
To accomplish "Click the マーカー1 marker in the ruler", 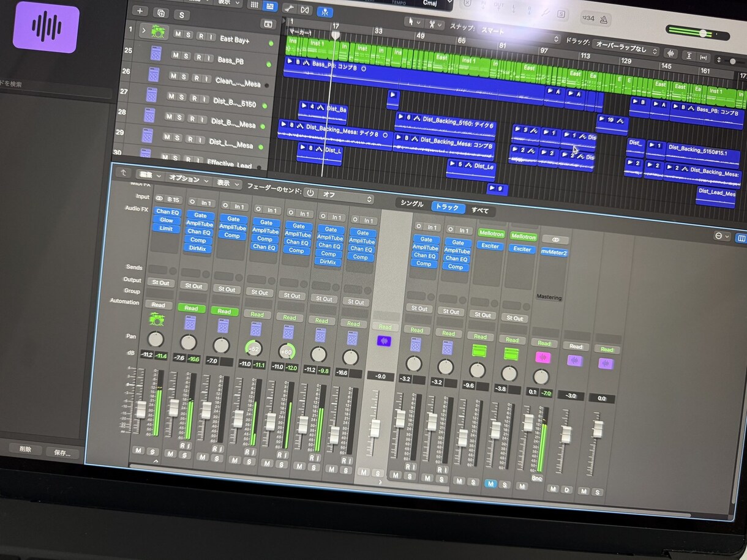I will [301, 32].
